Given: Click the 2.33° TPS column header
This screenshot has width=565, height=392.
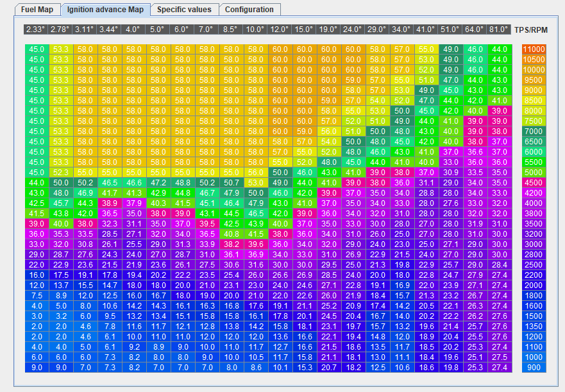Looking at the screenshot, I should click(37, 30).
